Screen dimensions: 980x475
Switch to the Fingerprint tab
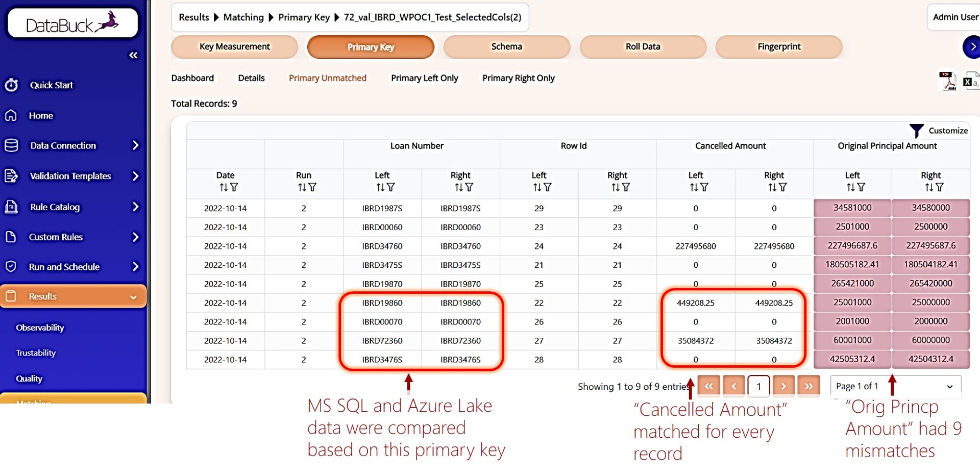(779, 47)
